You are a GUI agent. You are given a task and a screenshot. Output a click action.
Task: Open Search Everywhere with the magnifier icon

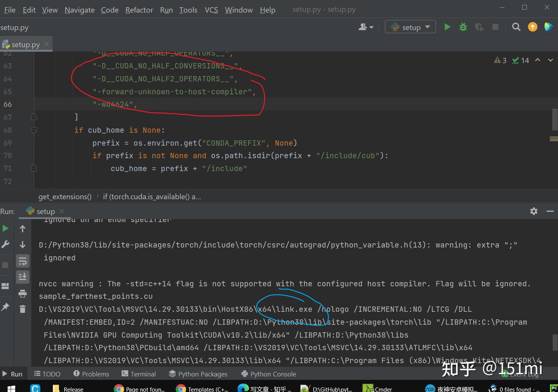[516, 27]
